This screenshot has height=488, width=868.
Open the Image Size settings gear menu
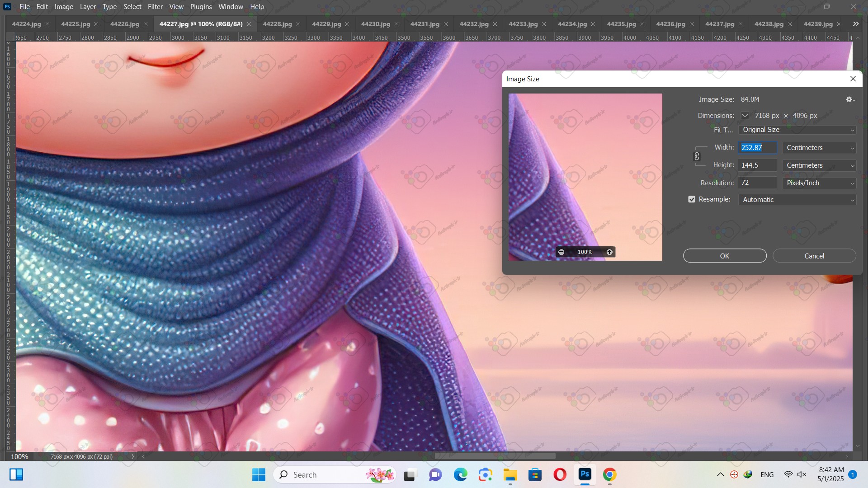(850, 99)
